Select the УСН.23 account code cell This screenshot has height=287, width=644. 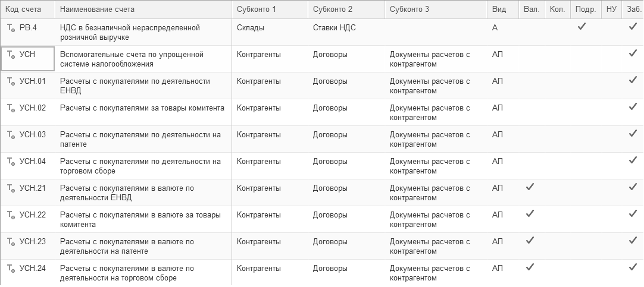33,242
